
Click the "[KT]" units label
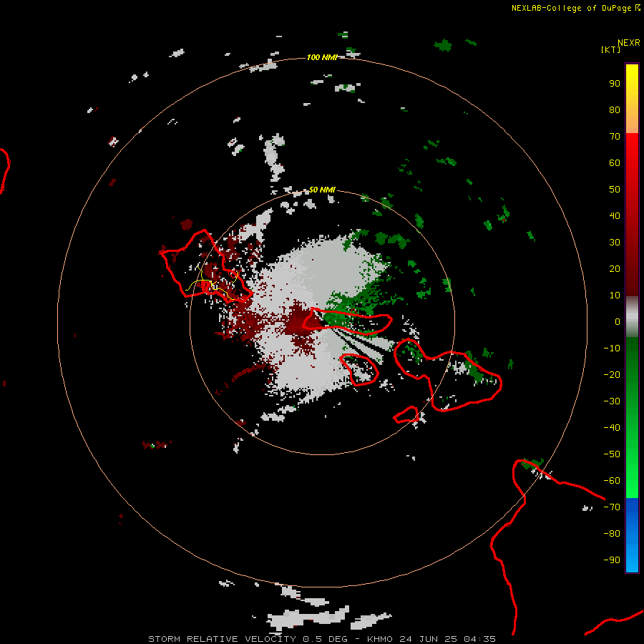611,49
